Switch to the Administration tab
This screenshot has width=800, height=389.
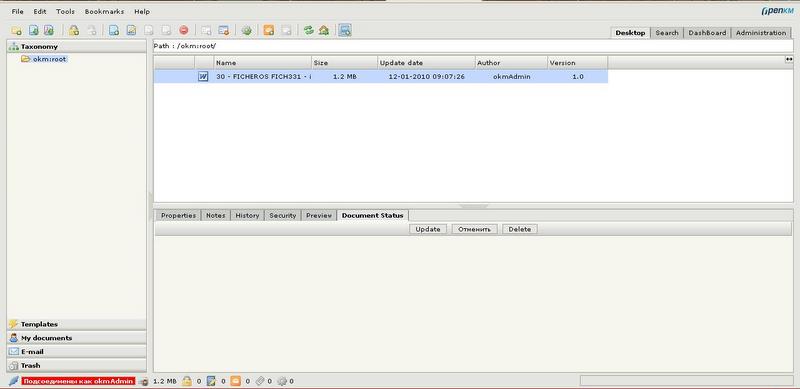click(761, 33)
